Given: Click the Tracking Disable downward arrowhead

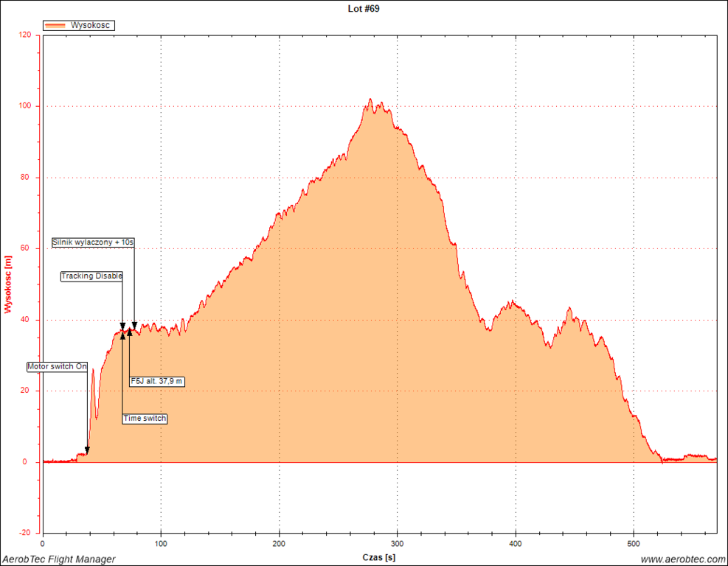Looking at the screenshot, I should point(122,326).
